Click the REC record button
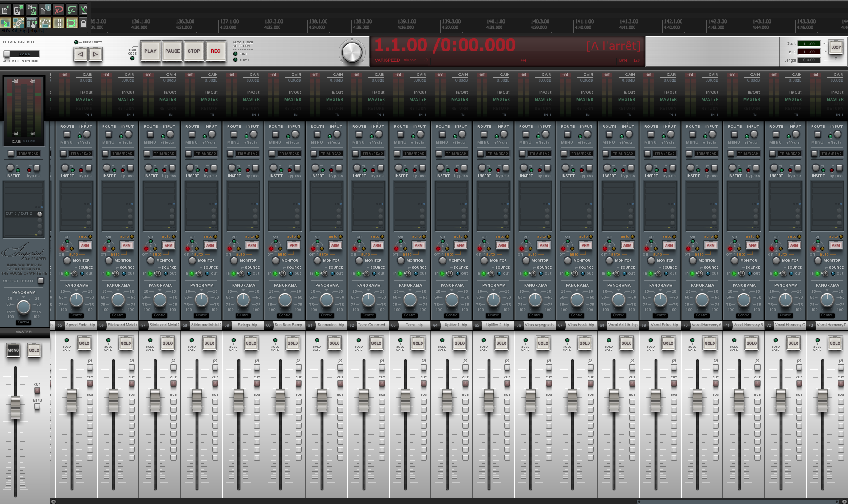This screenshot has width=848, height=504. pos(216,51)
